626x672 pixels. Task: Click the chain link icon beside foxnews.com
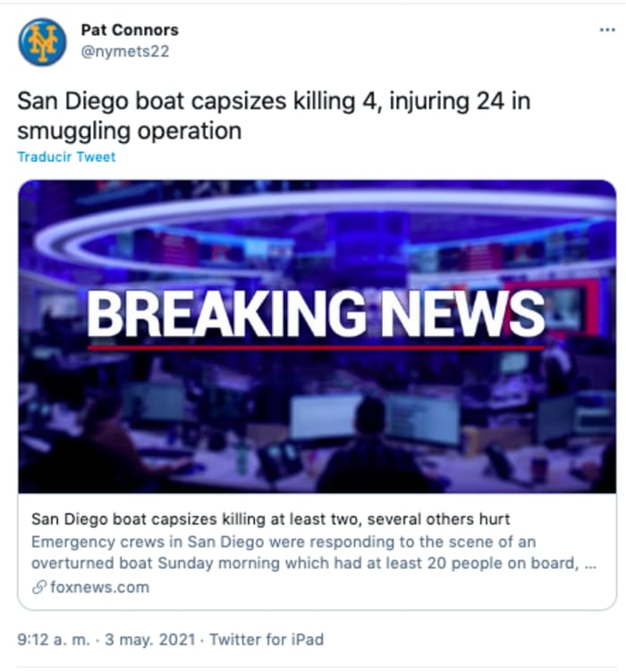click(39, 587)
